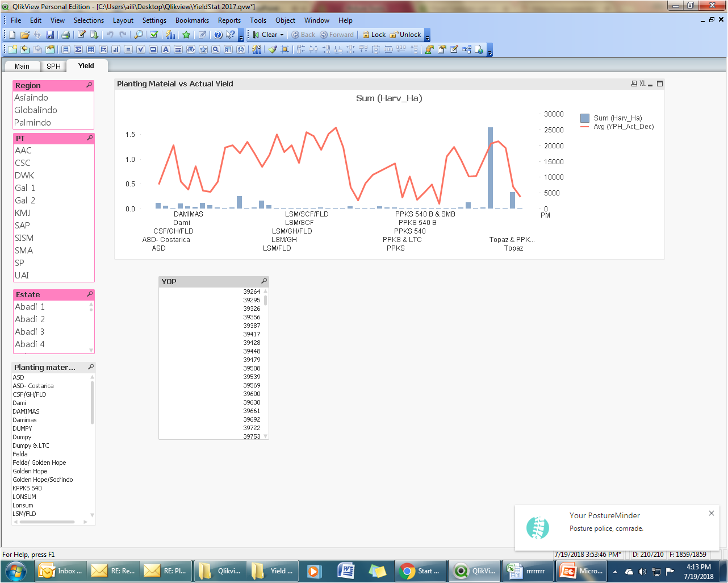The width and height of the screenshot is (728, 583).
Task: Click the Planting material list horizontal scrollbar
Action: click(47, 522)
